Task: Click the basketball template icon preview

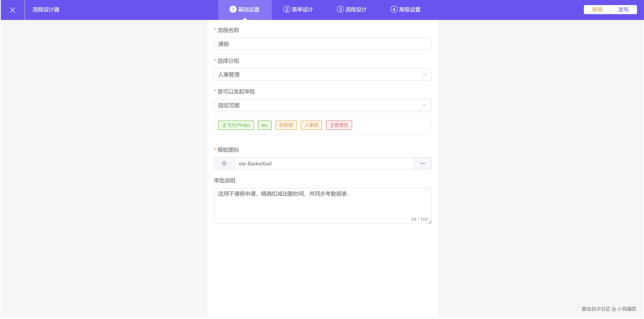Action: pyautogui.click(x=224, y=163)
